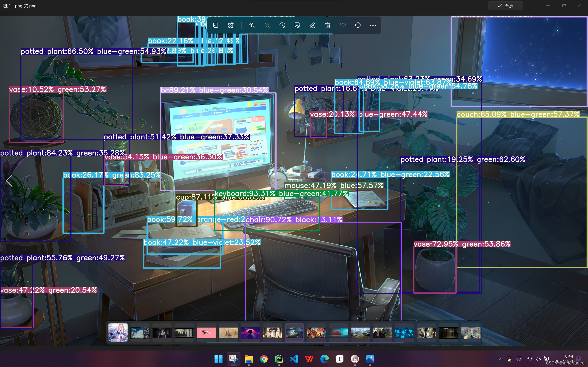Click the 全屏 fullscreen button

pos(506,6)
